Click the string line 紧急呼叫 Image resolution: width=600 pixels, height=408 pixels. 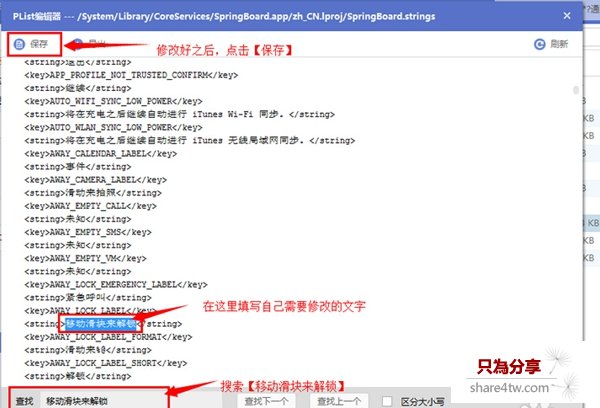(88, 297)
